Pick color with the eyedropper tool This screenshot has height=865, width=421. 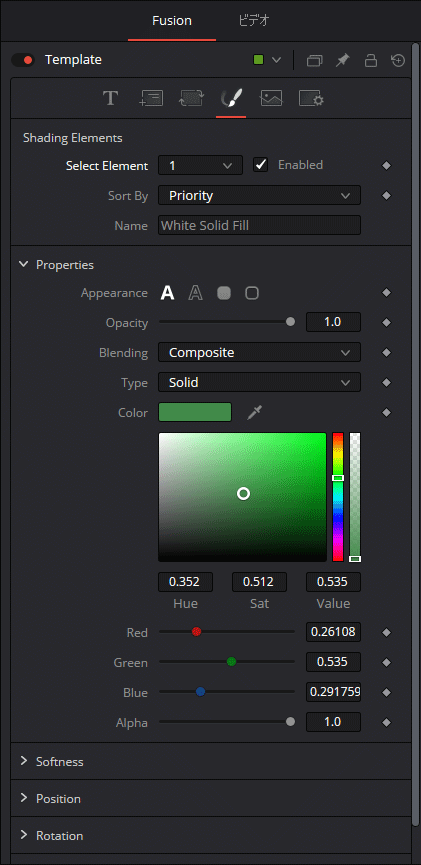(x=254, y=412)
